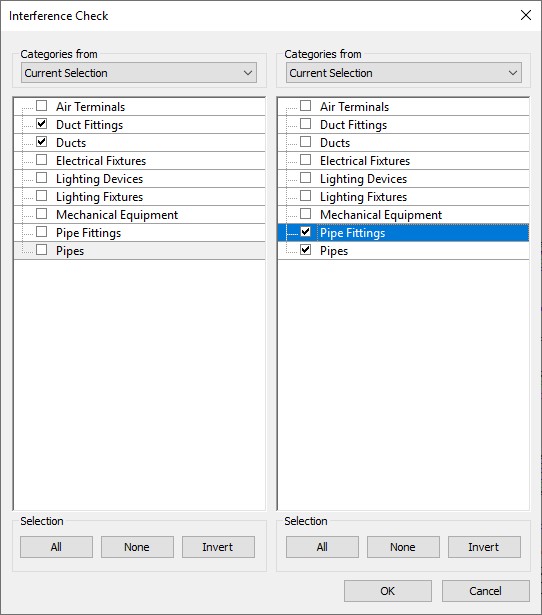Check Mechanical Equipment in the left list

coord(42,214)
